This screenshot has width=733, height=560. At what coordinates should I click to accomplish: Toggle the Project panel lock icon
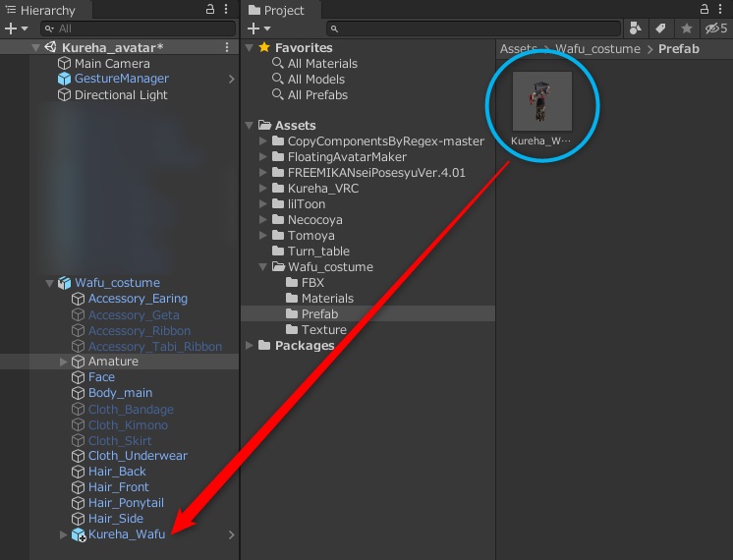click(705, 9)
